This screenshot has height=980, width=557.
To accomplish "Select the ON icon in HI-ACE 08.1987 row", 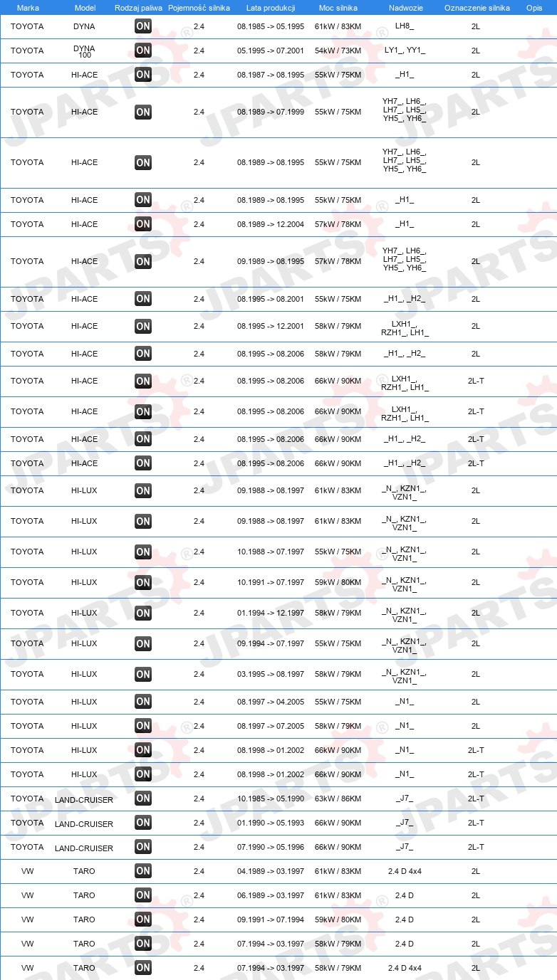I will (x=143, y=75).
